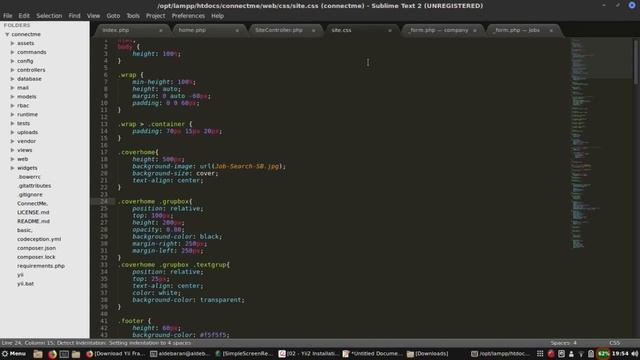
Task: Open the Menu launcher in the taskbar
Action: pos(14,354)
